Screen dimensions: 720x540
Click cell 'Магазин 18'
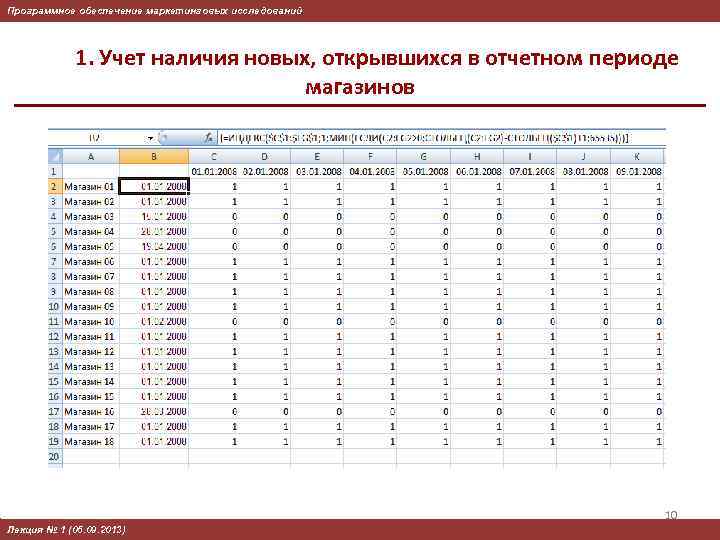[90, 441]
